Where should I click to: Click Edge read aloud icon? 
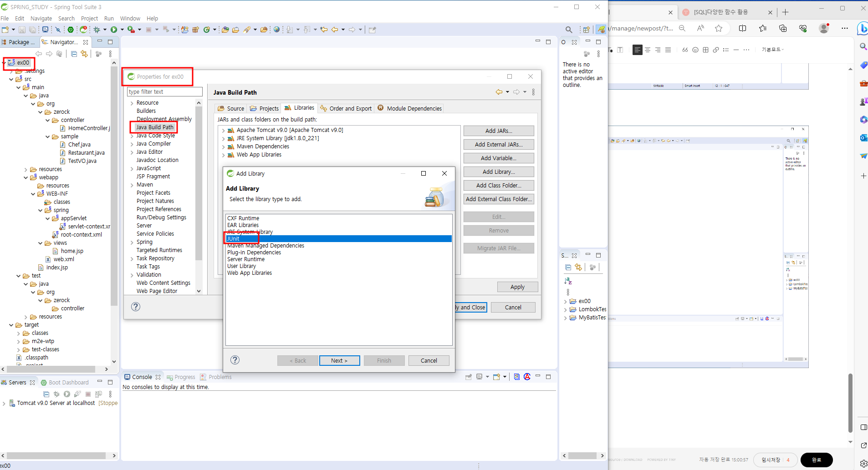(x=700, y=28)
